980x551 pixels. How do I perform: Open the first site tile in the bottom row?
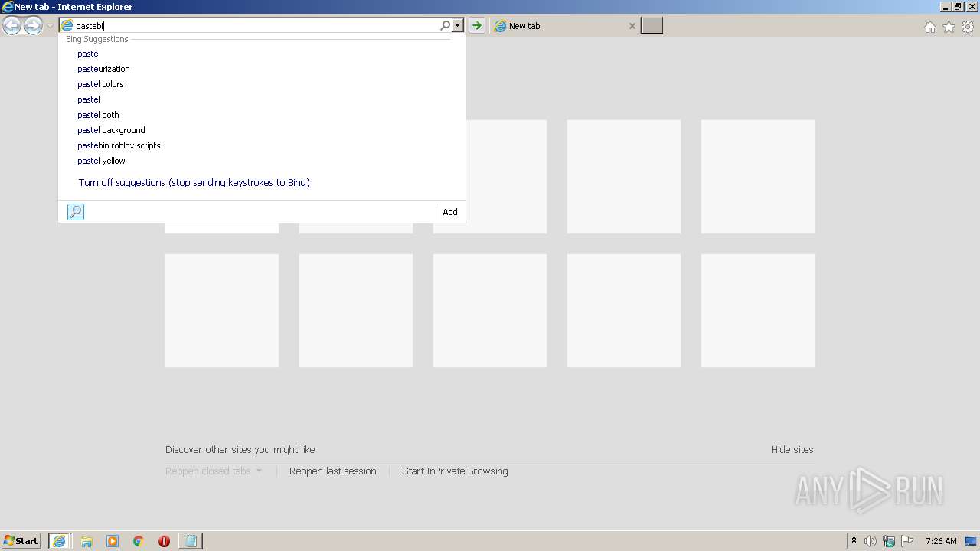pyautogui.click(x=222, y=311)
